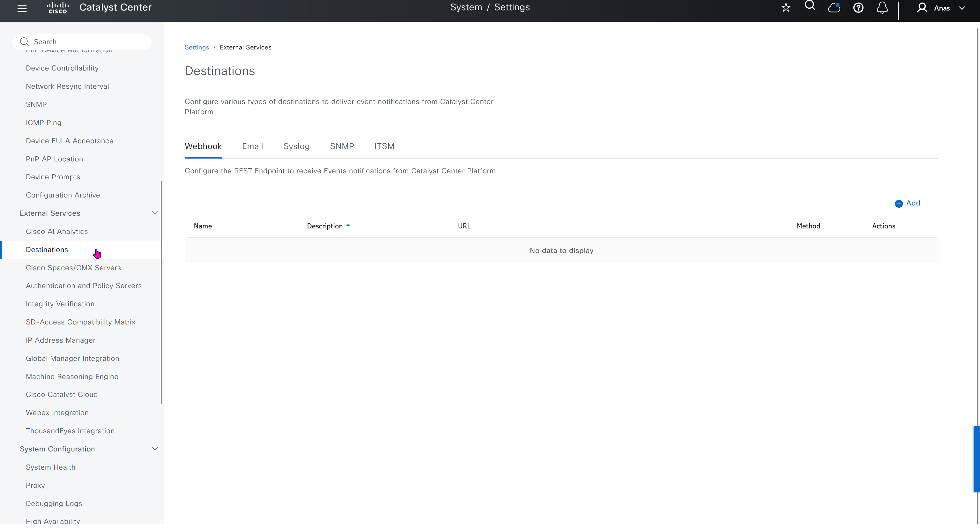Click the Cisco logo icon

[57, 8]
